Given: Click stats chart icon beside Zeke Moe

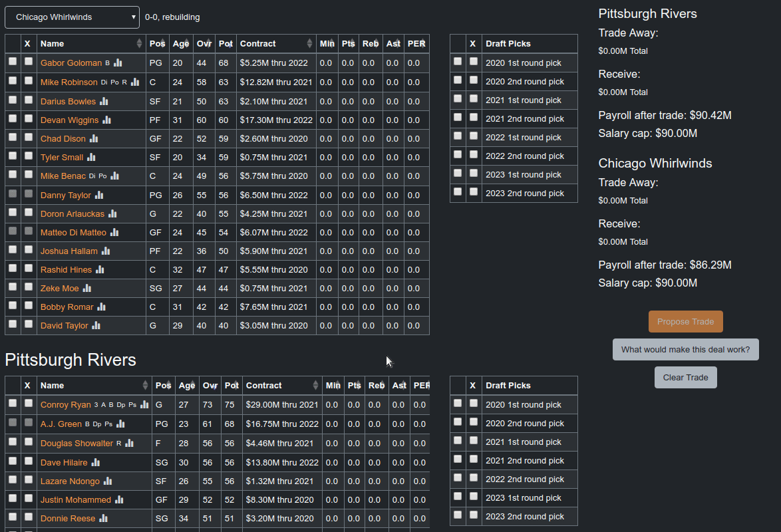Looking at the screenshot, I should 87,289.
